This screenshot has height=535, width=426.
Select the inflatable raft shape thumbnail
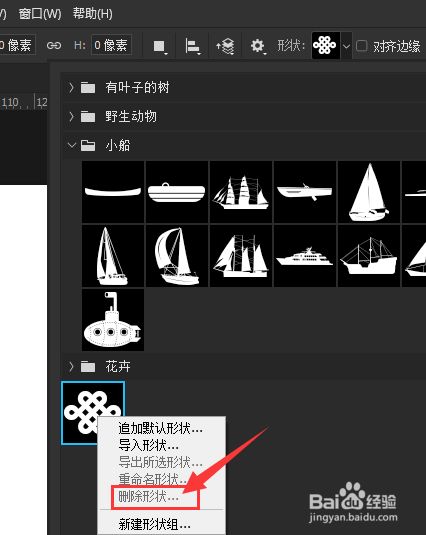pos(177,192)
